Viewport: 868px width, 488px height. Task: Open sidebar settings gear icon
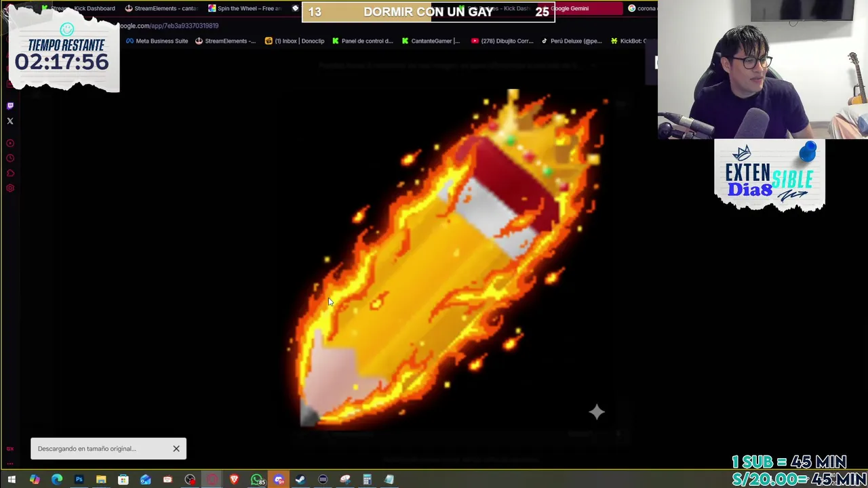coord(10,188)
